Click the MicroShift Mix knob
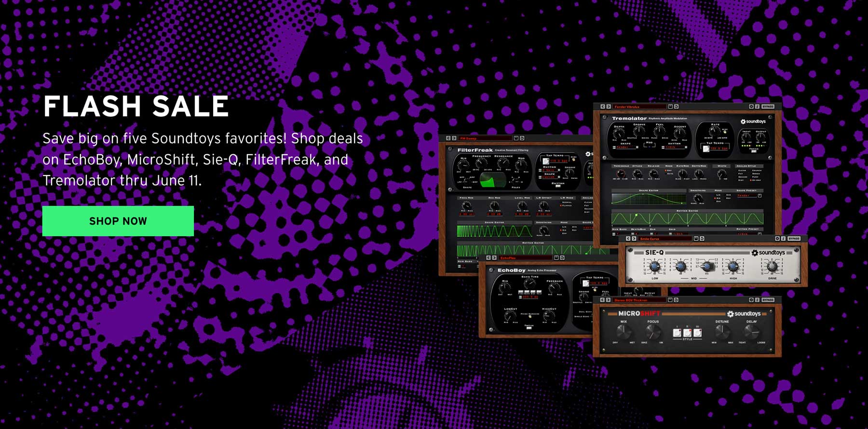The width and height of the screenshot is (868, 429). pyautogui.click(x=624, y=332)
